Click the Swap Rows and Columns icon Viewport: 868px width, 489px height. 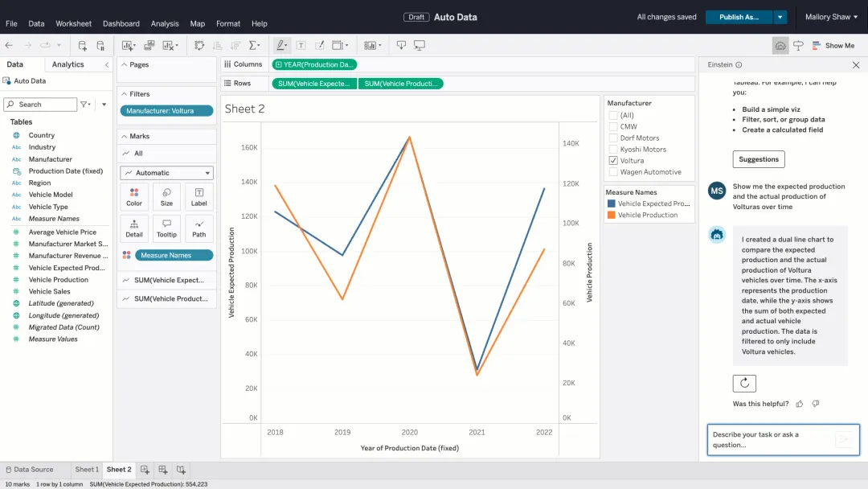tap(199, 45)
